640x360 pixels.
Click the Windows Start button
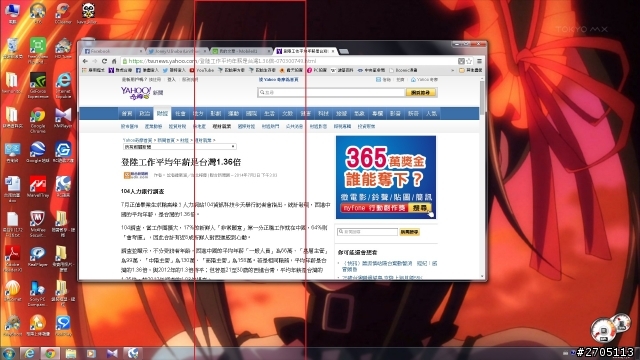[x=9, y=353]
